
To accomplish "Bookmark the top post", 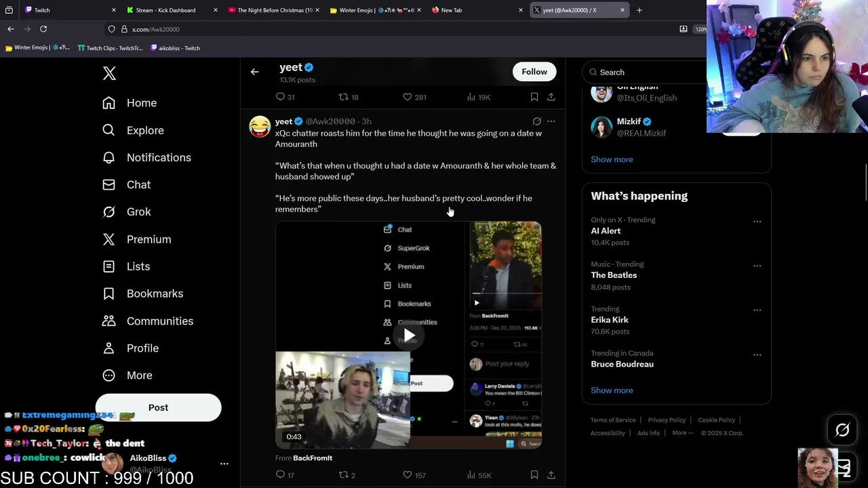I will [x=534, y=97].
